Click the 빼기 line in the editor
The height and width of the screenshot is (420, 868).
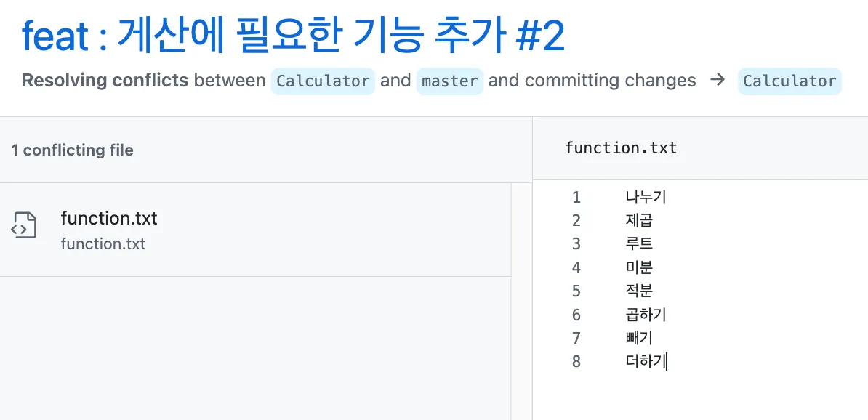pos(639,338)
